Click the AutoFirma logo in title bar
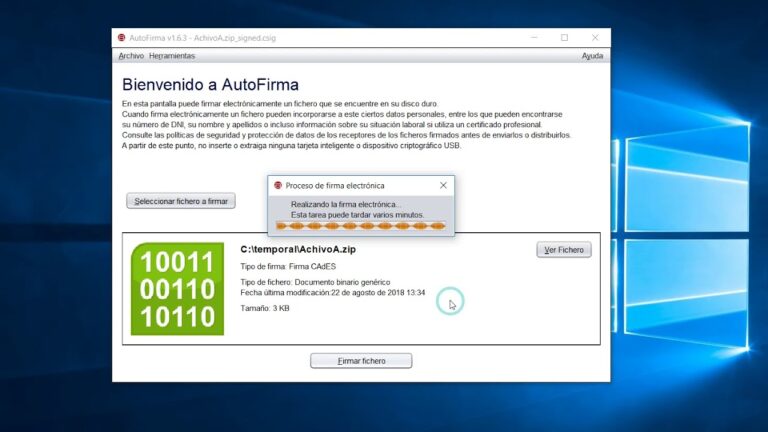Viewport: 768px width, 432px height. coord(121,38)
